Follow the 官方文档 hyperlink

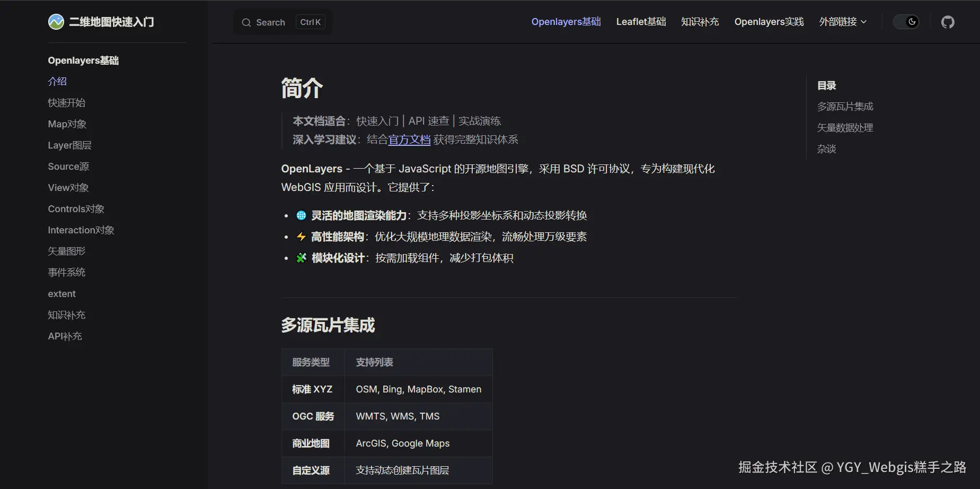tap(409, 139)
